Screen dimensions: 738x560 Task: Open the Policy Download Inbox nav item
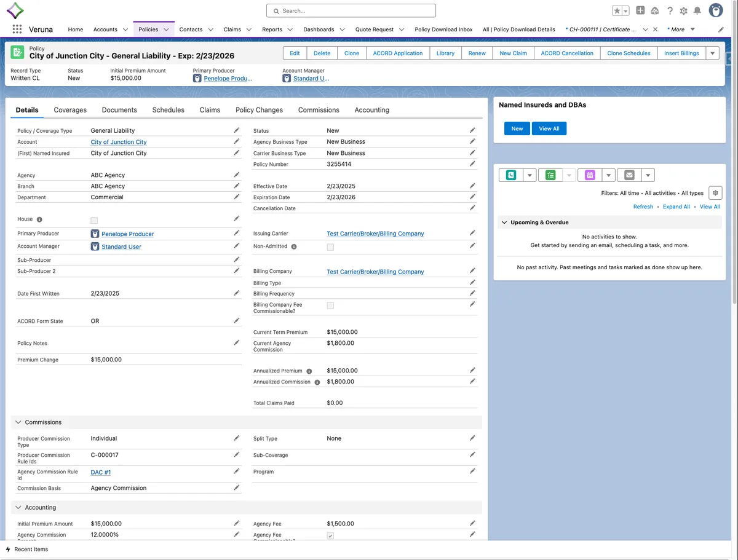coord(444,30)
